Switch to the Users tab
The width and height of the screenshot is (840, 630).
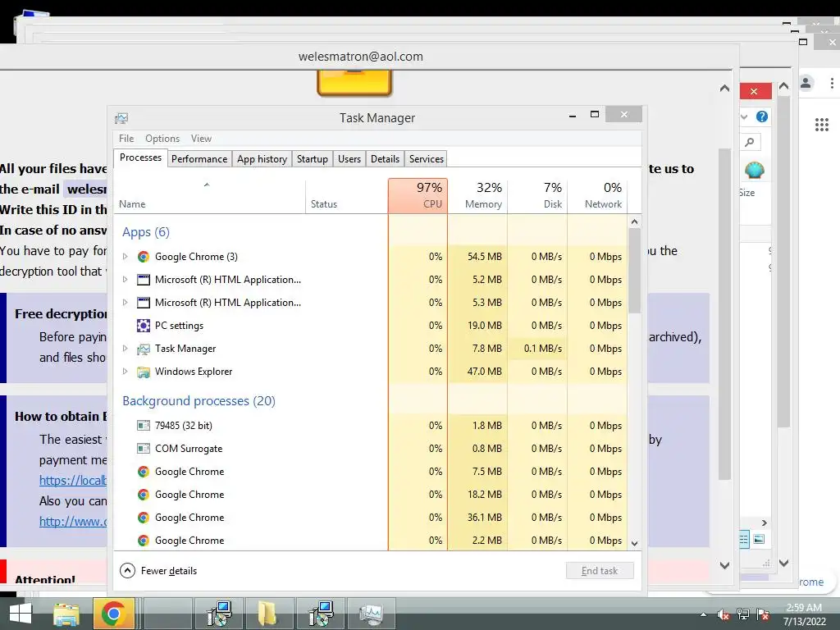click(x=349, y=159)
